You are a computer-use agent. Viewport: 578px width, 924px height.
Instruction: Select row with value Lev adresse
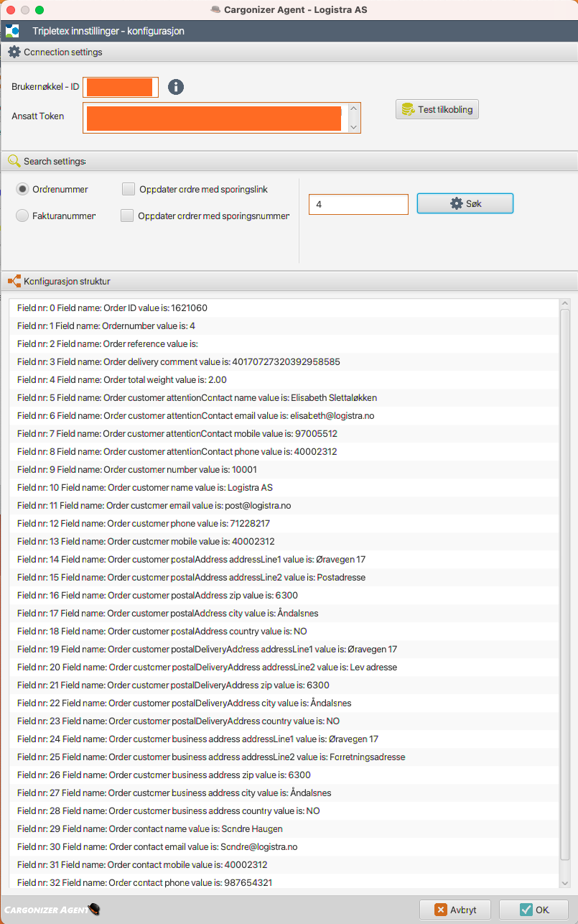click(284, 667)
